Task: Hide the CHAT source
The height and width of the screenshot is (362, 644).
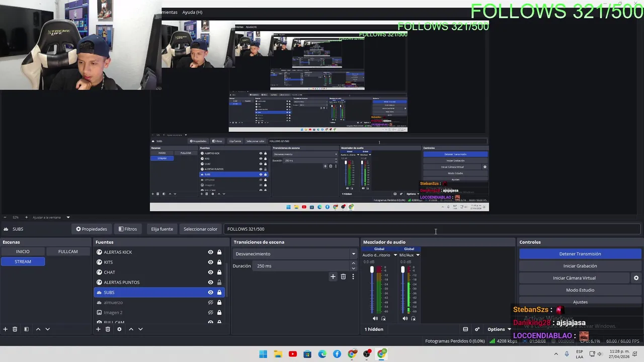Action: click(x=210, y=272)
